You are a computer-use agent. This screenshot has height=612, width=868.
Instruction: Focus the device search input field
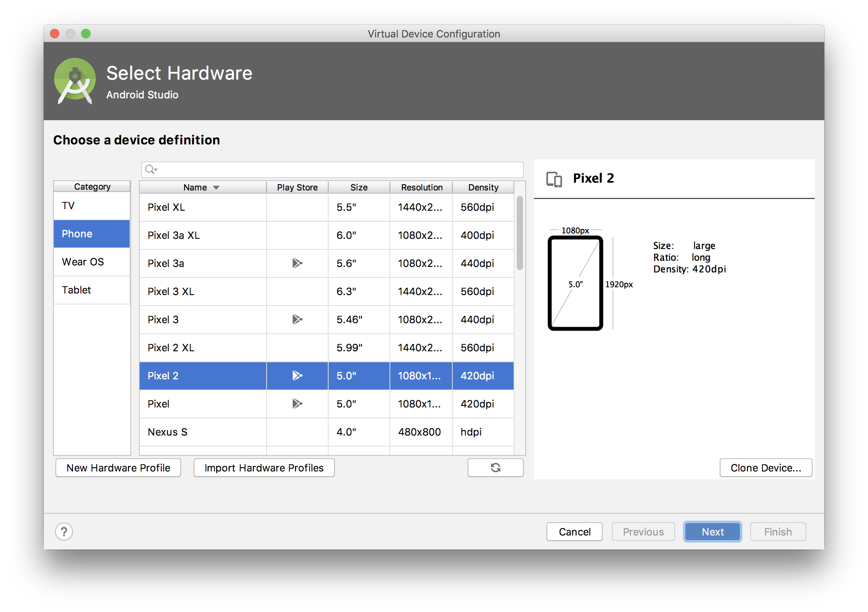pyautogui.click(x=333, y=169)
